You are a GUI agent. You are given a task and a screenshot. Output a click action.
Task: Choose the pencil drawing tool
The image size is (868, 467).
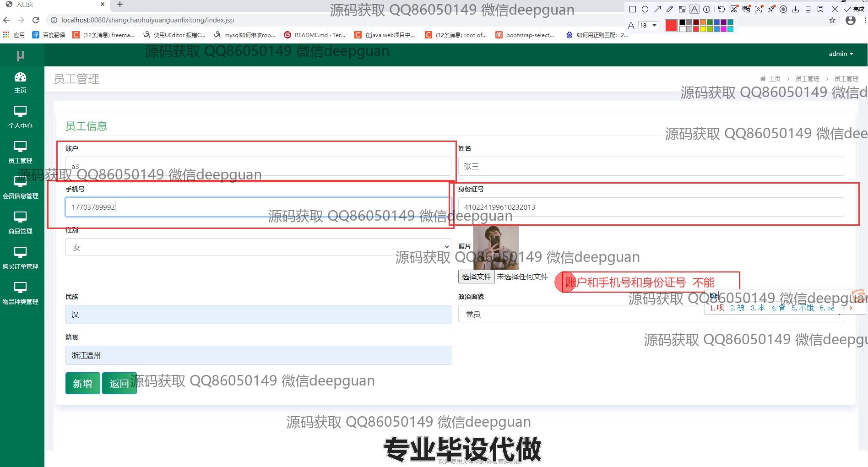coord(670,9)
